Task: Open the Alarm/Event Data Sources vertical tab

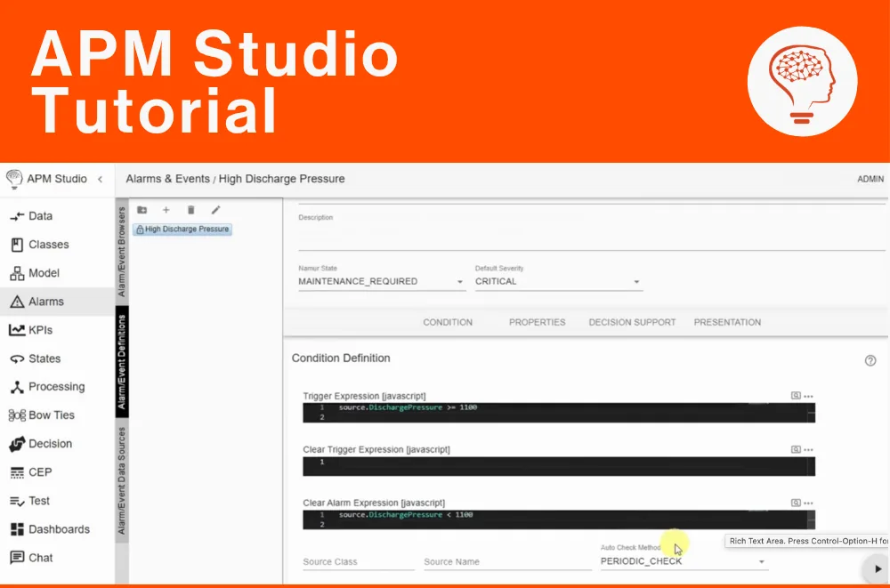Action: pos(121,480)
